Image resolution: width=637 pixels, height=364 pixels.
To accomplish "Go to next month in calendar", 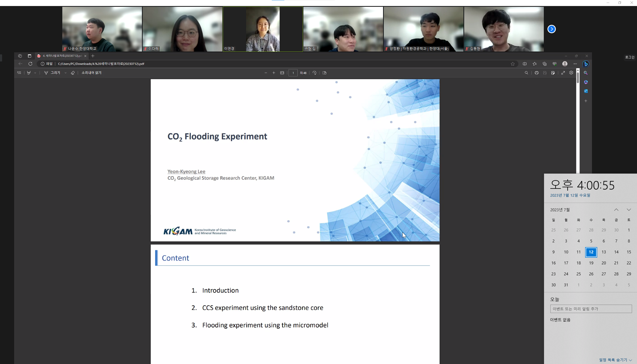I will click(x=629, y=210).
